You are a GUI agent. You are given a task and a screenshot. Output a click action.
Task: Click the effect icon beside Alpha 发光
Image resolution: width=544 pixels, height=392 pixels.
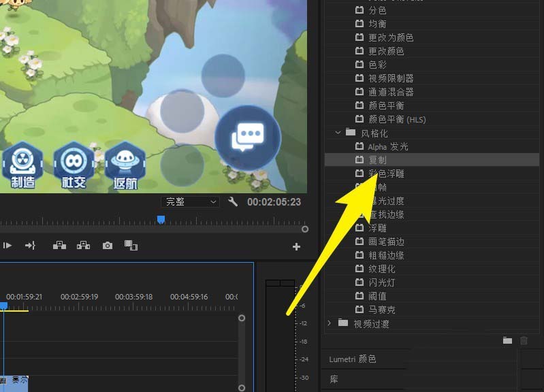point(359,146)
